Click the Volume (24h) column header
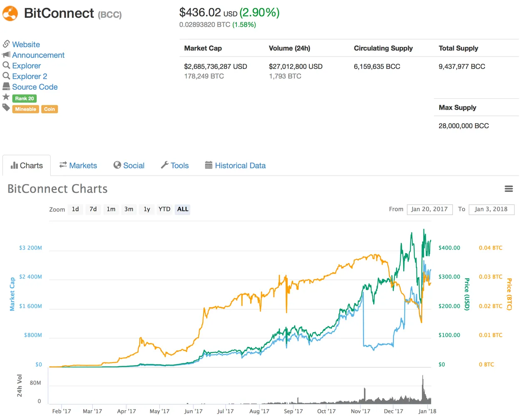This screenshot has height=416, width=532. pyautogui.click(x=290, y=48)
